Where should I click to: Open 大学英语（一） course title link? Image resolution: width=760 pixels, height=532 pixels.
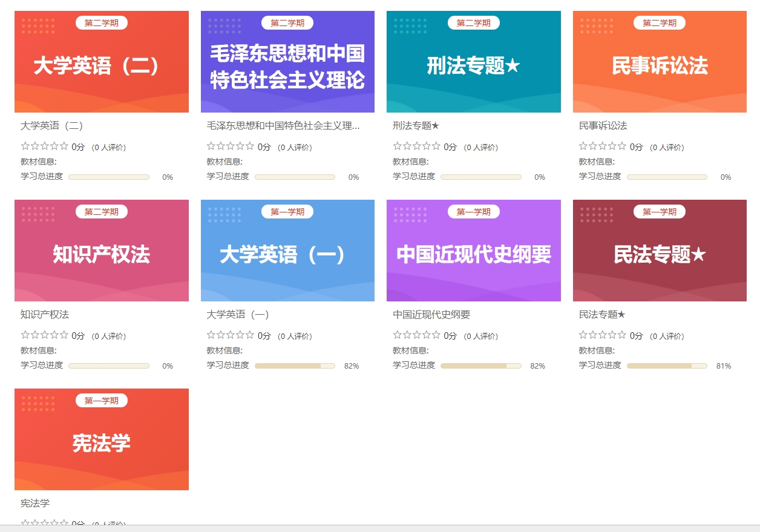pyautogui.click(x=238, y=315)
